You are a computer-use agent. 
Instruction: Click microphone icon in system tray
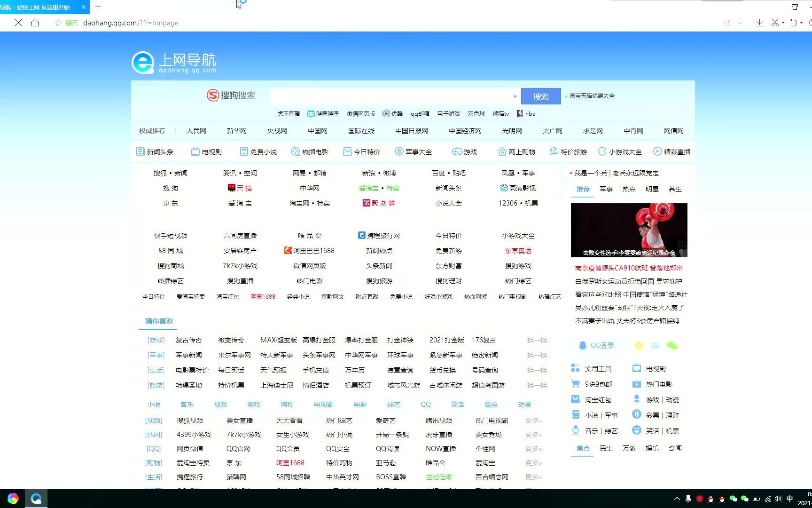[688, 499]
